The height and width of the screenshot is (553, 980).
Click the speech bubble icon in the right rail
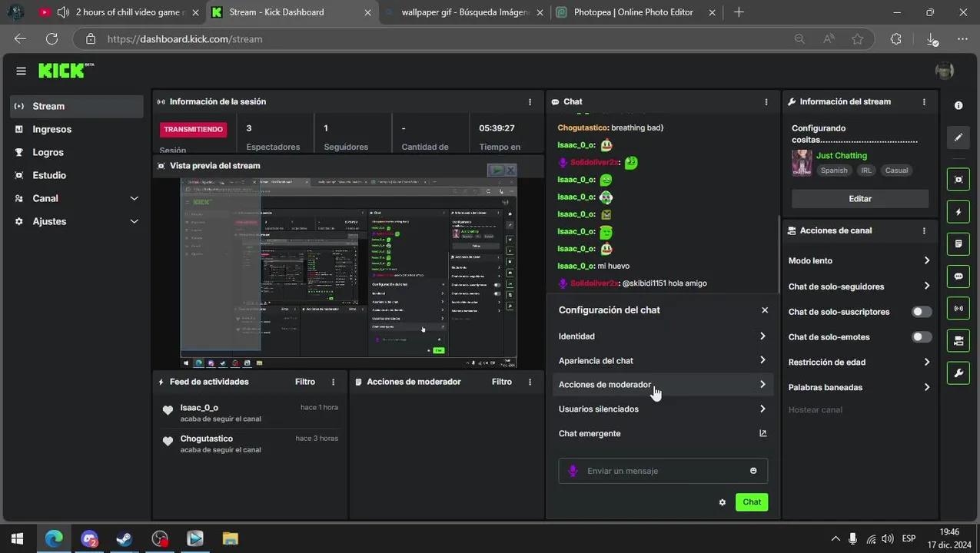coord(958,276)
